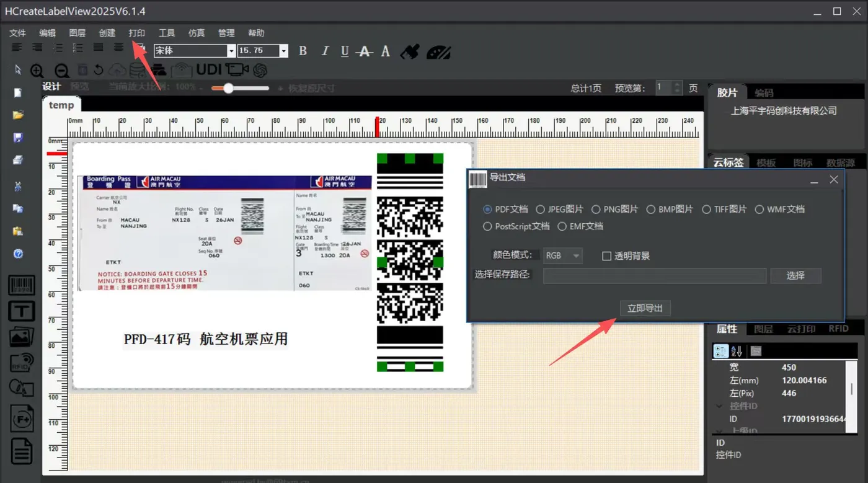
Task: Open the AI assistant swirl icon
Action: 260,70
